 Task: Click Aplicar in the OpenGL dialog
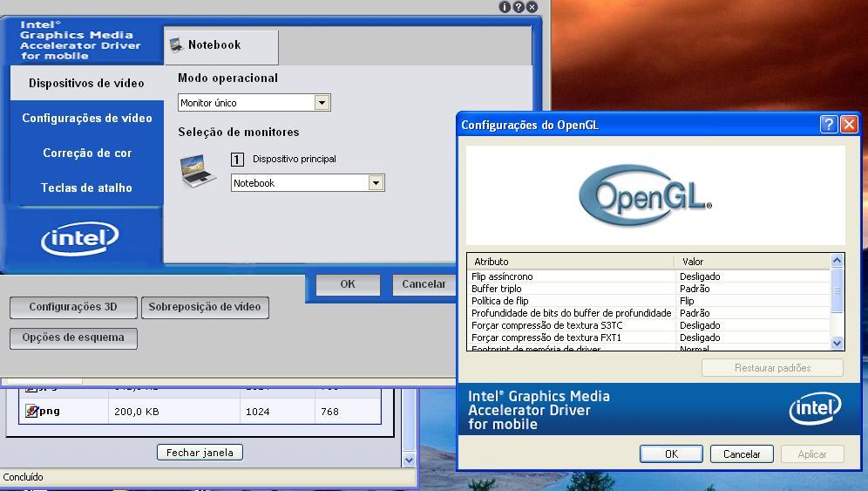pos(812,453)
